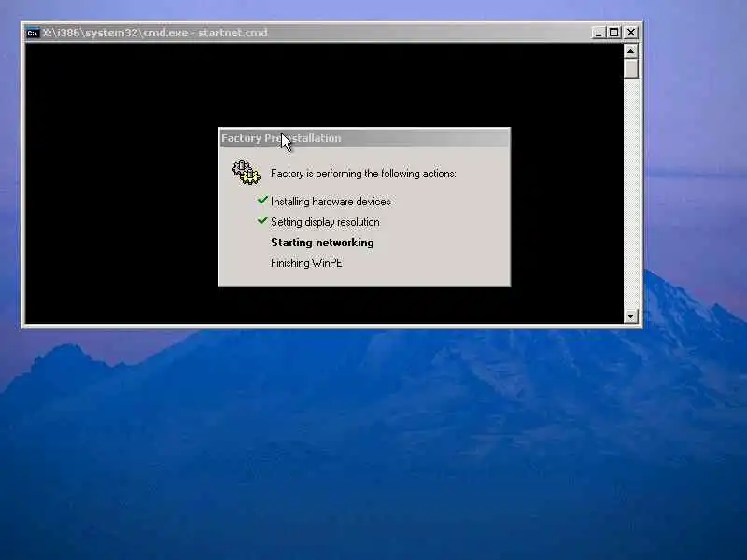Click the console scrollbar down arrow
Viewport: 747px width, 560px height.
631,315
